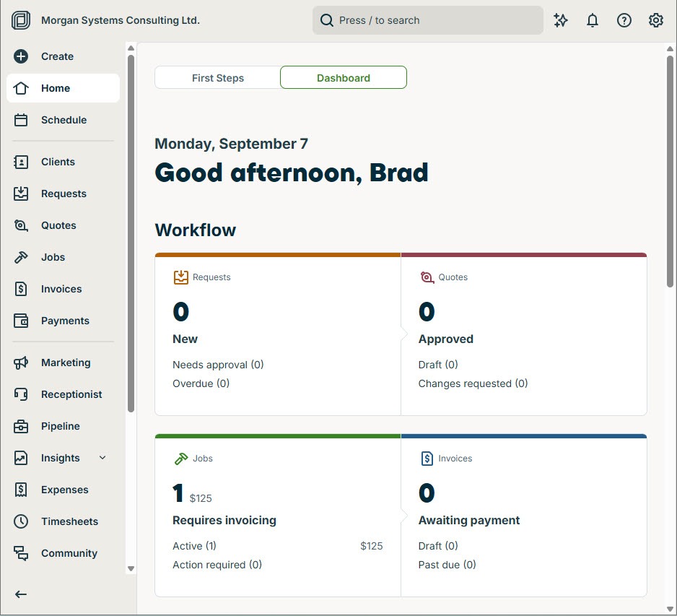Click the Clients contact-card icon

(x=21, y=162)
